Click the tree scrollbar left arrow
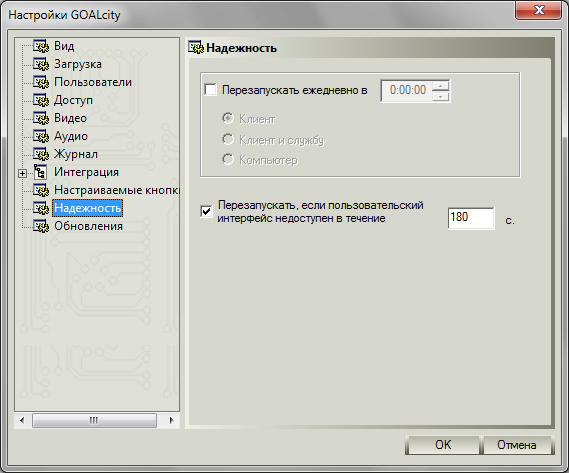This screenshot has width=569, height=473. (x=22, y=420)
